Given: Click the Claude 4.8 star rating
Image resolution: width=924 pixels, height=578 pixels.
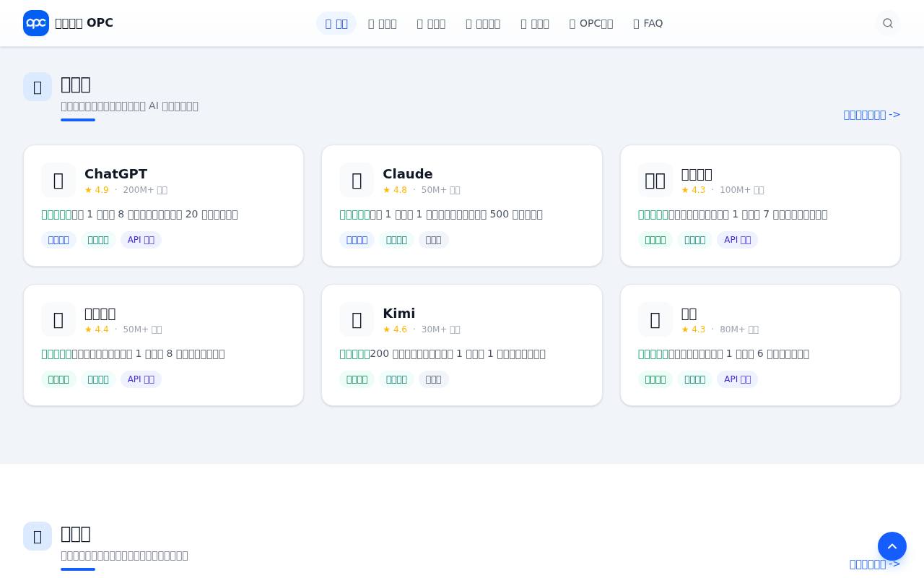Looking at the screenshot, I should pos(395,190).
